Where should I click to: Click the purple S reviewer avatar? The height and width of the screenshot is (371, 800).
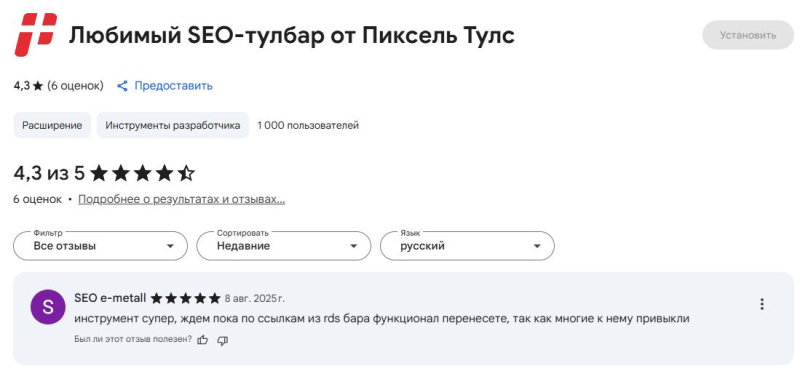48,307
